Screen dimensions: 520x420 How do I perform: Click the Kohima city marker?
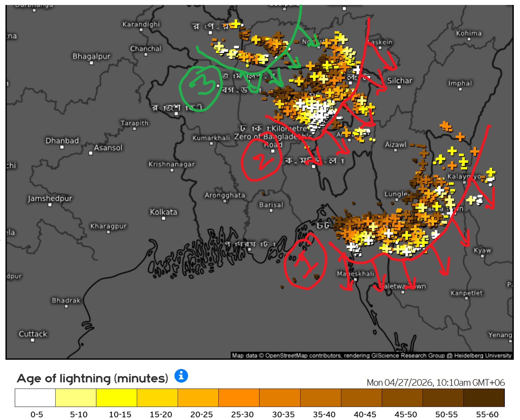[469, 39]
